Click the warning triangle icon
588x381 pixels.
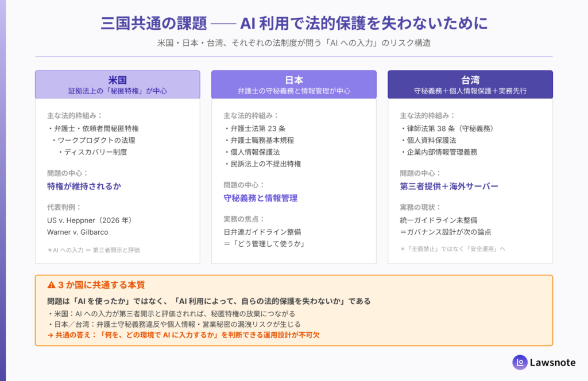point(51,285)
